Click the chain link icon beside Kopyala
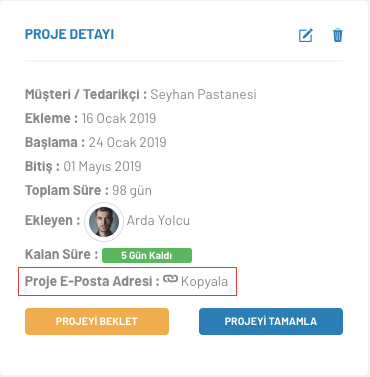Viewport: 370px width, 377px height. point(170,279)
